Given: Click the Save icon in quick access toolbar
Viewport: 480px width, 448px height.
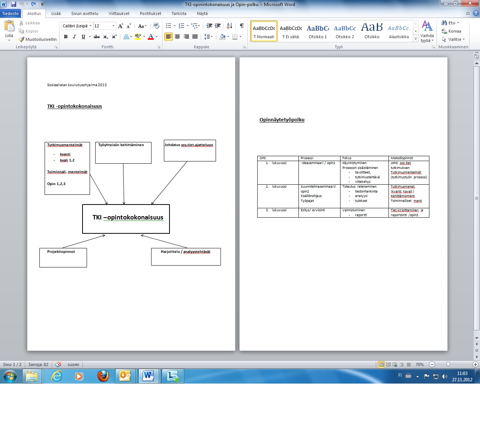Looking at the screenshot, I should (13, 4).
